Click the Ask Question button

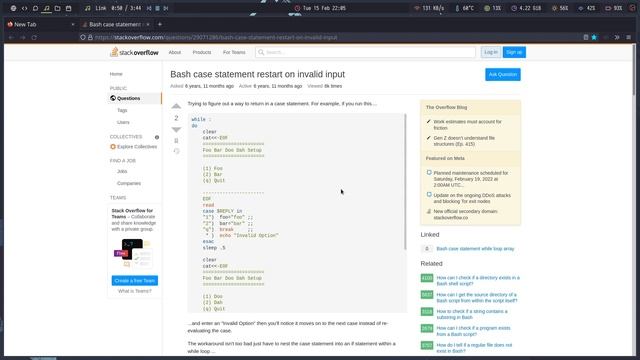503,74
